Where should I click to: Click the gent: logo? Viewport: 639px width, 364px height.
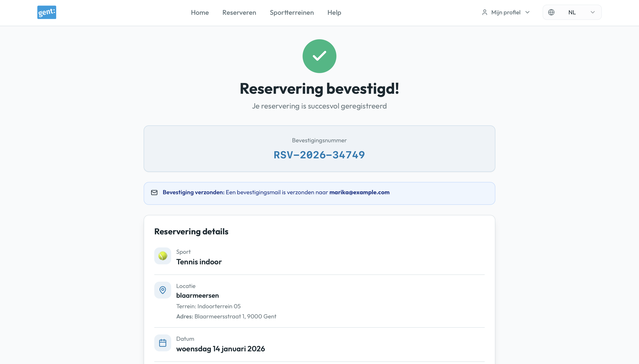[46, 12]
